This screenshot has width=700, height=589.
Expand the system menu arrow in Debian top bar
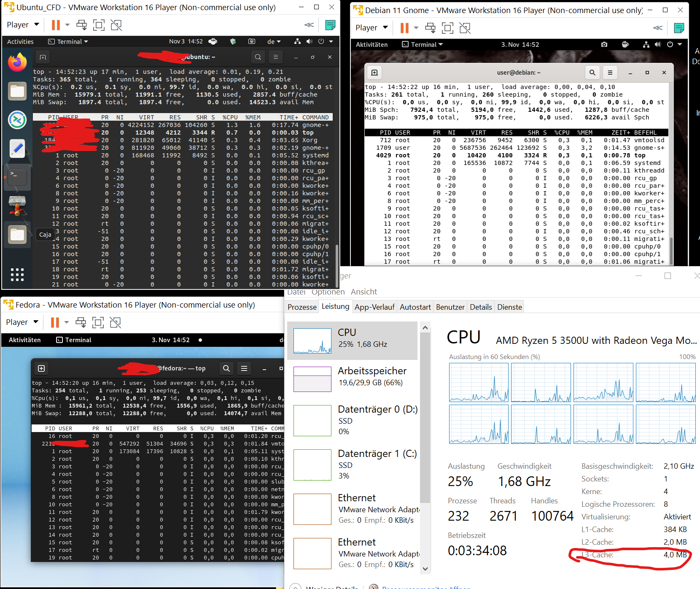[x=680, y=44]
